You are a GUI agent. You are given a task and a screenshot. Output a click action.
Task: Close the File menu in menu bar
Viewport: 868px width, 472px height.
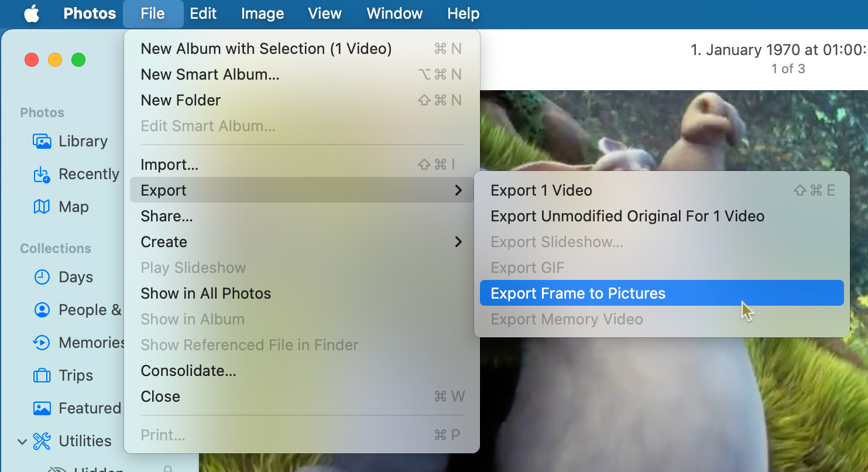153,13
